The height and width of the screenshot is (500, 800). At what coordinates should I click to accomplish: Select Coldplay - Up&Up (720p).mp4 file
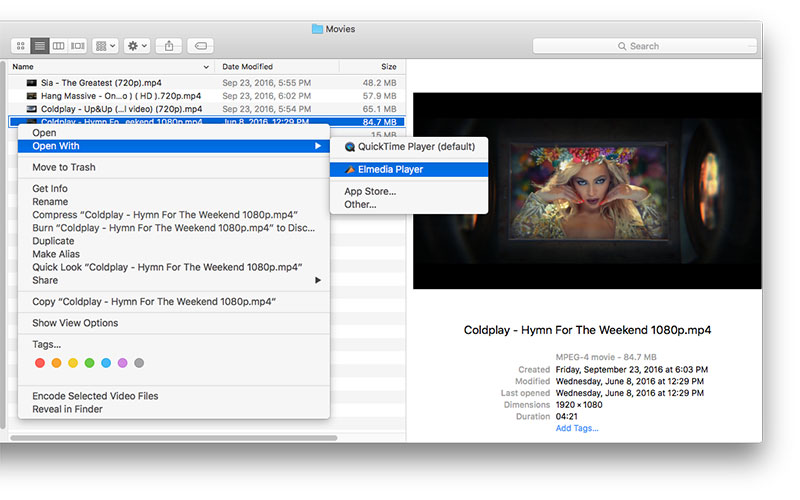click(207, 109)
